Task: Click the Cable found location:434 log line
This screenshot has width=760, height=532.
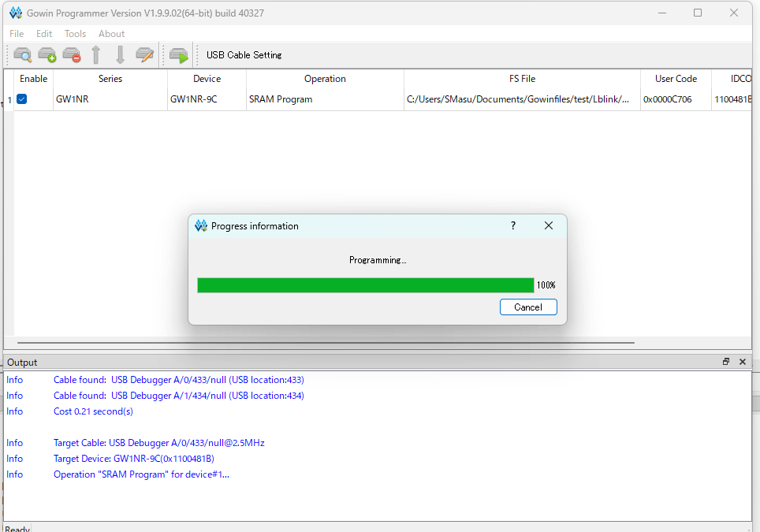Action: coord(179,396)
